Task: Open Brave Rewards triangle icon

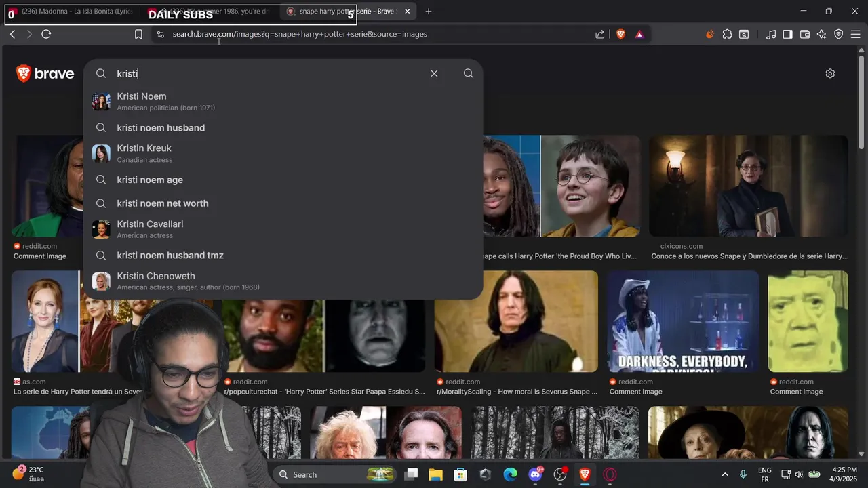Action: tap(639, 34)
